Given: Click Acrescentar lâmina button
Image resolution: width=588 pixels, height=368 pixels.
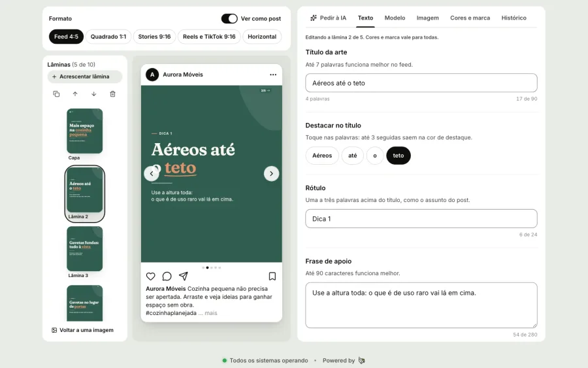Looking at the screenshot, I should pos(85,76).
